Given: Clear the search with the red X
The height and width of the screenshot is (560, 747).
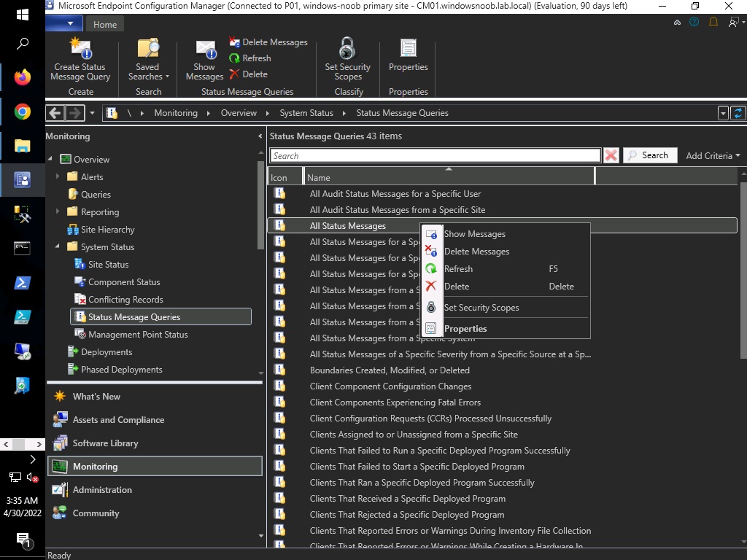Looking at the screenshot, I should click(611, 155).
